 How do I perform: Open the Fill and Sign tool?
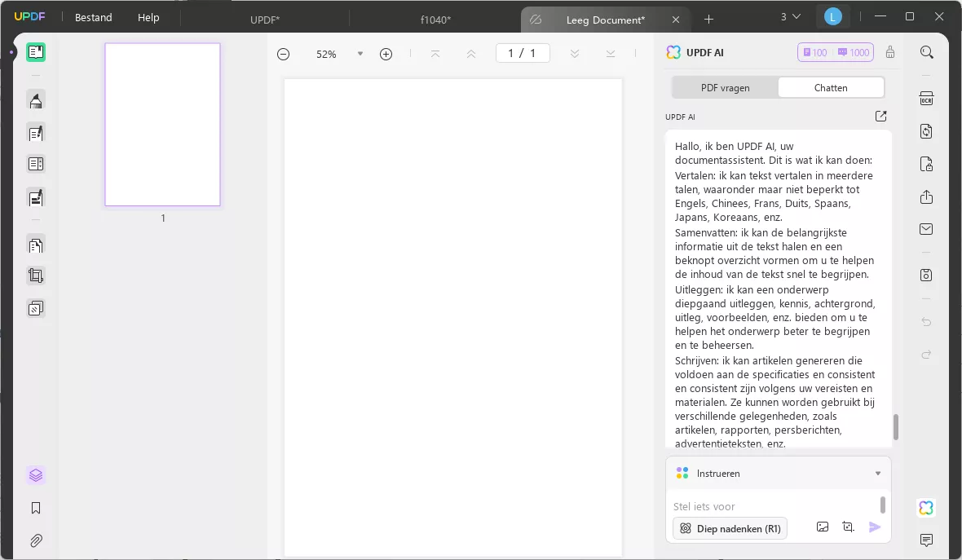[36, 197]
